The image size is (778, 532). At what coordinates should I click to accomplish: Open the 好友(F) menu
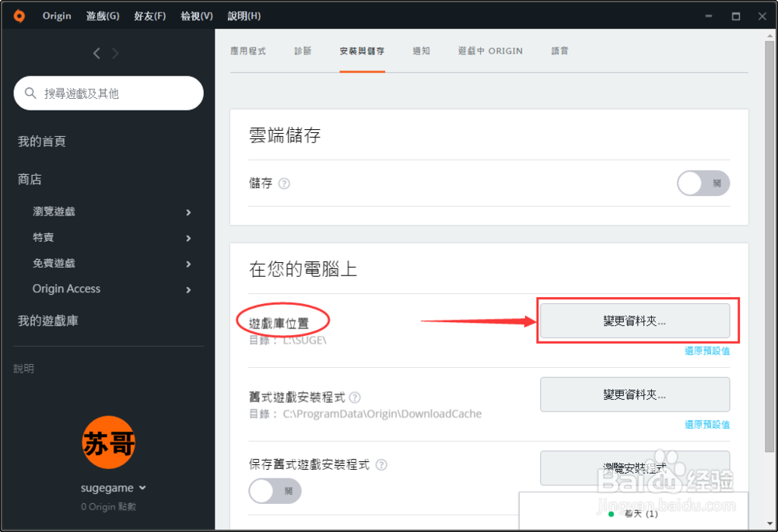[x=150, y=16]
